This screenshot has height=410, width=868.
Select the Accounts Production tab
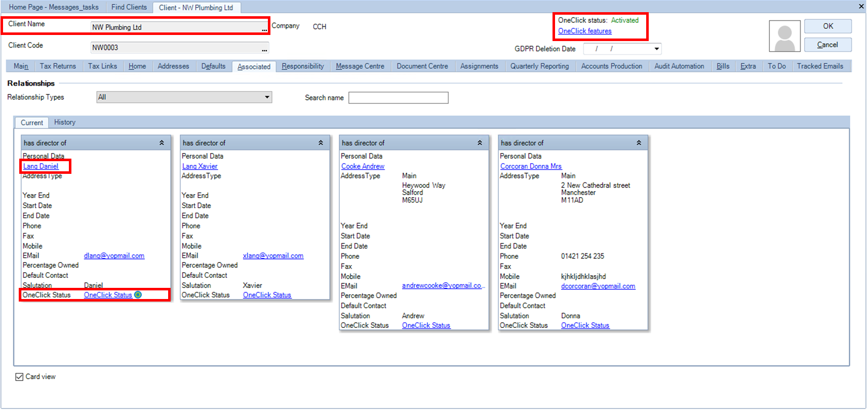pos(611,66)
